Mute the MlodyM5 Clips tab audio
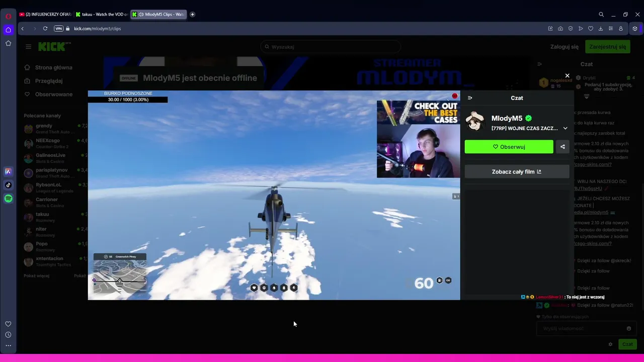Image resolution: width=644 pixels, height=362 pixels. coord(141,15)
